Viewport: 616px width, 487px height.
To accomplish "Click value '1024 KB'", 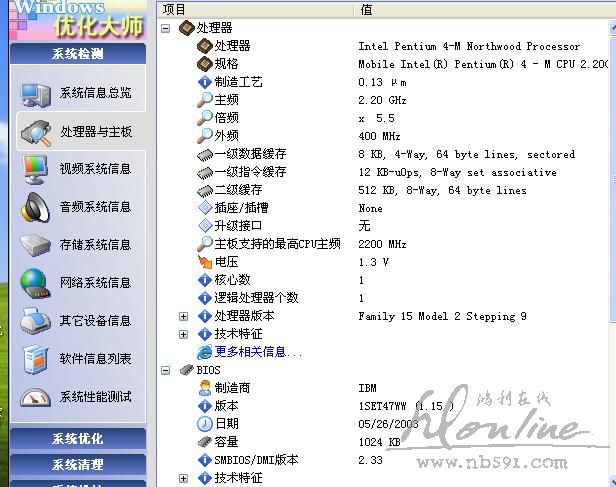I will (x=380, y=442).
